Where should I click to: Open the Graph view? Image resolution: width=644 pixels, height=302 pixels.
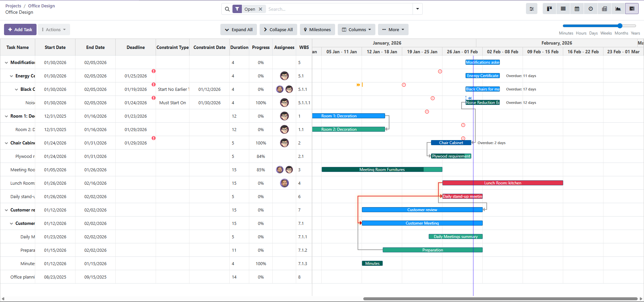618,9
